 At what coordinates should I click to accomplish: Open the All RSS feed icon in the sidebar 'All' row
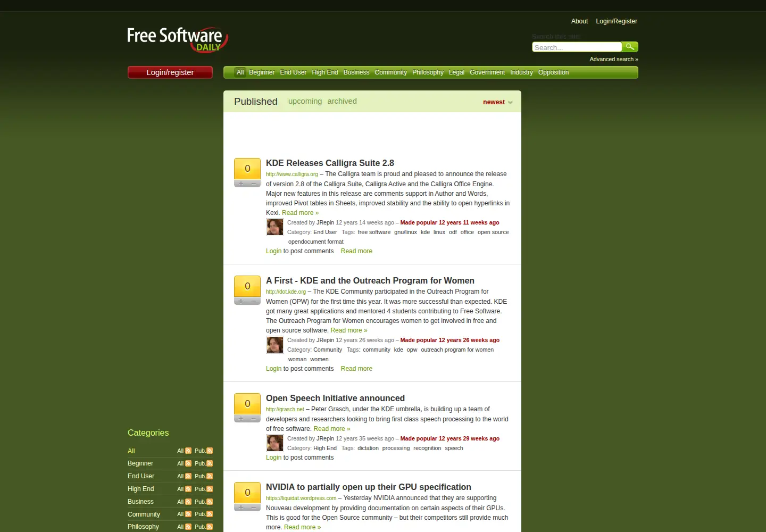(188, 451)
